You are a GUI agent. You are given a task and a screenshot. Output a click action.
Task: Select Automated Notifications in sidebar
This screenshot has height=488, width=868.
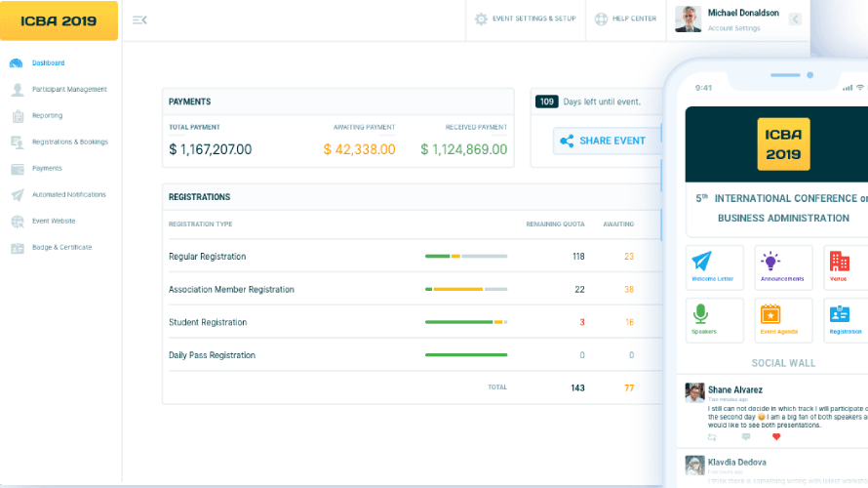[68, 195]
